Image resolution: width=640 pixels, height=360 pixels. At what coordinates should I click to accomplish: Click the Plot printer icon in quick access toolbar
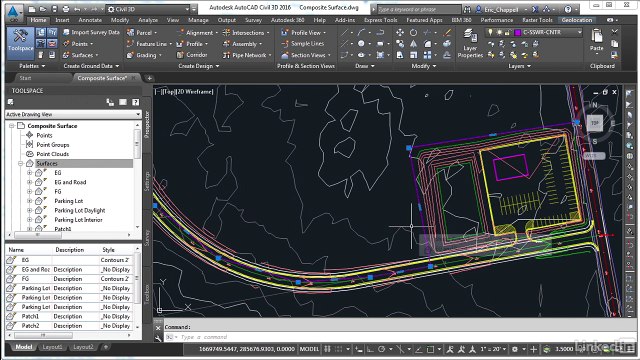pyautogui.click(x=66, y=9)
